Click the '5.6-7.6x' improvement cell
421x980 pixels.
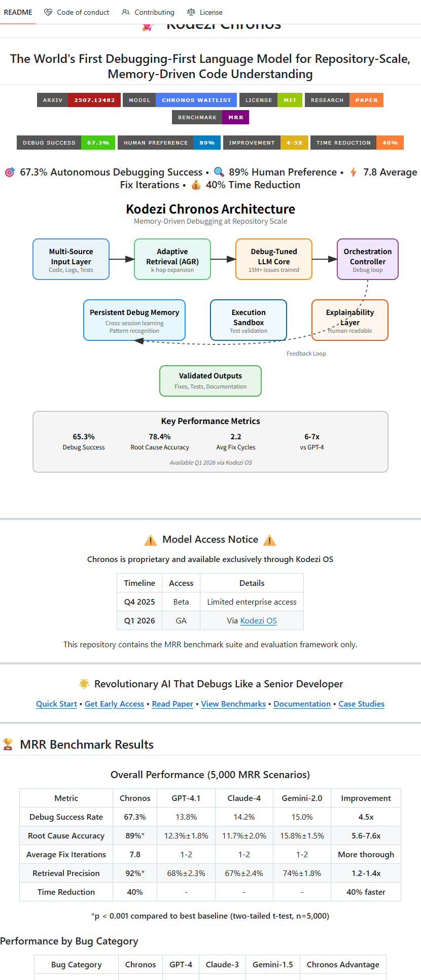pyautogui.click(x=366, y=836)
